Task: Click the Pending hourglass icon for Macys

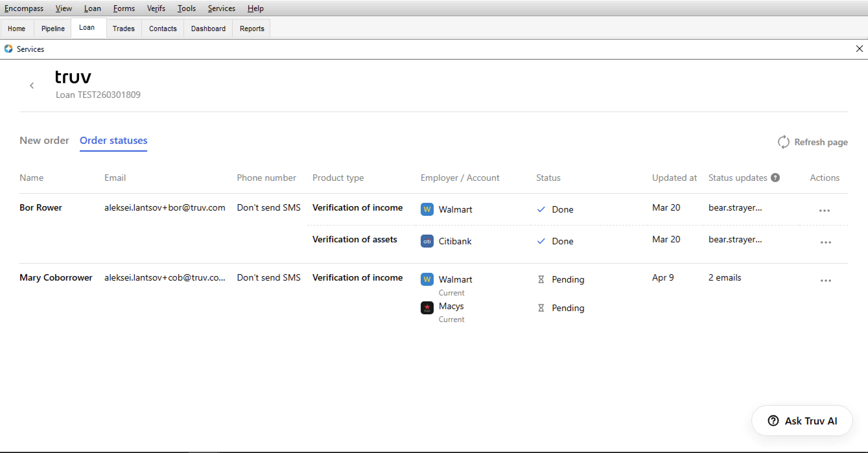Action: (x=541, y=308)
